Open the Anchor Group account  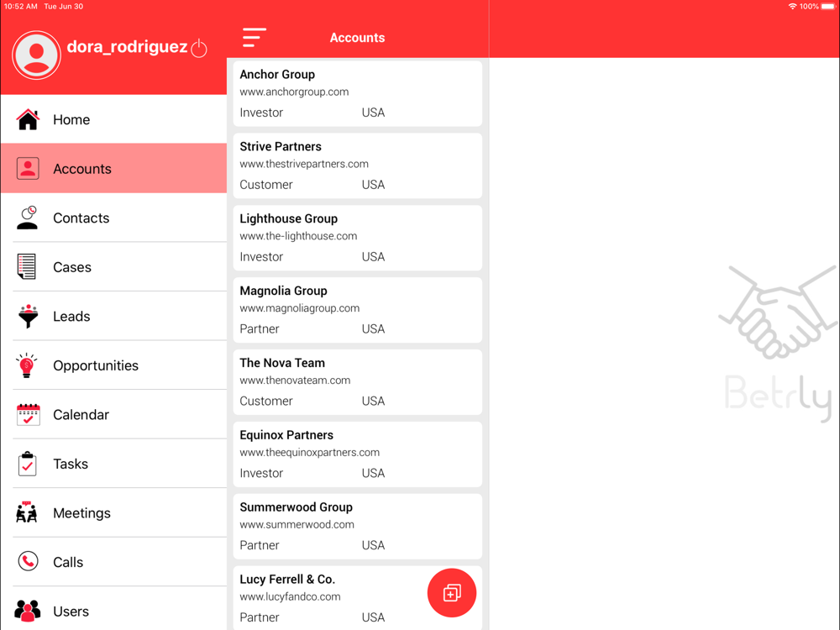click(x=357, y=93)
